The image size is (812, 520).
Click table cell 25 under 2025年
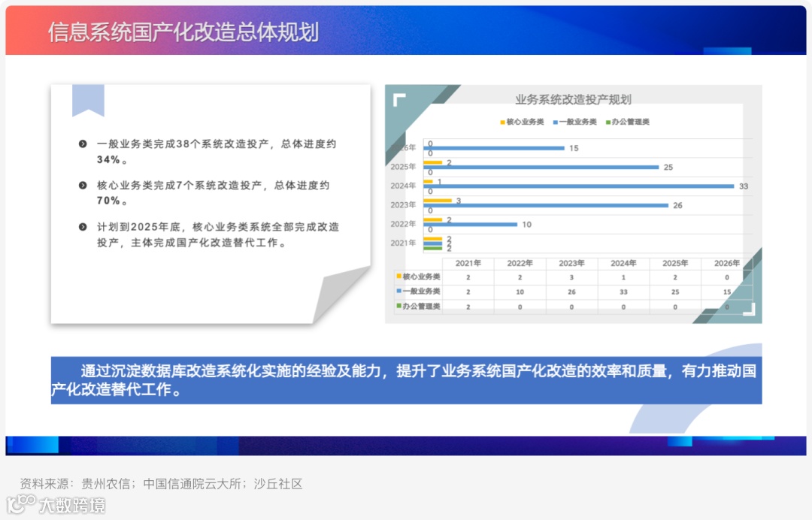[x=675, y=292]
